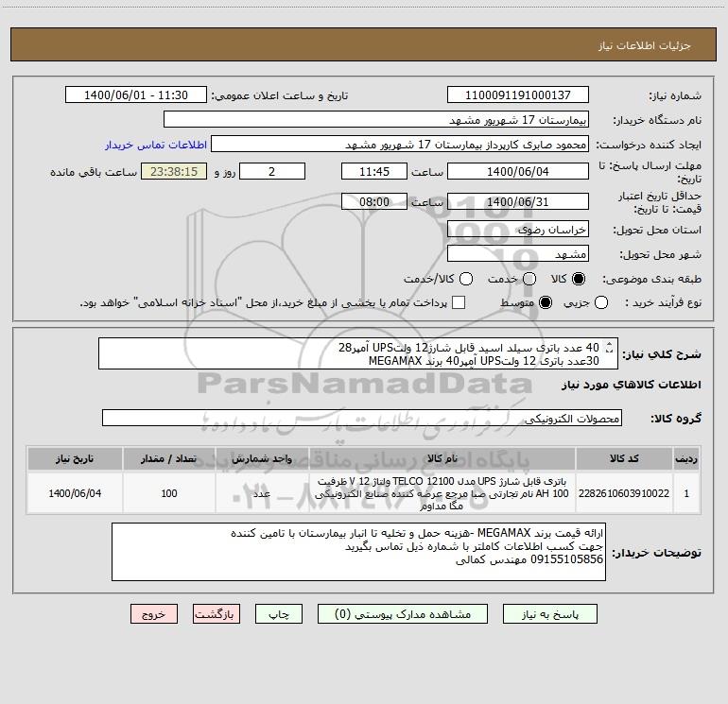Click the اطلاعات کالاهای مورد نیاز heading
The image size is (728, 704).
tap(631, 385)
